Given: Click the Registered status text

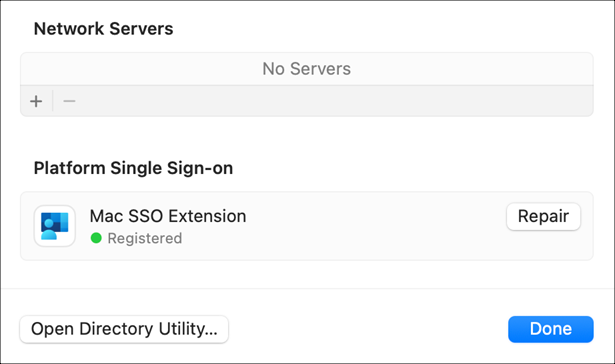Looking at the screenshot, I should coord(145,238).
